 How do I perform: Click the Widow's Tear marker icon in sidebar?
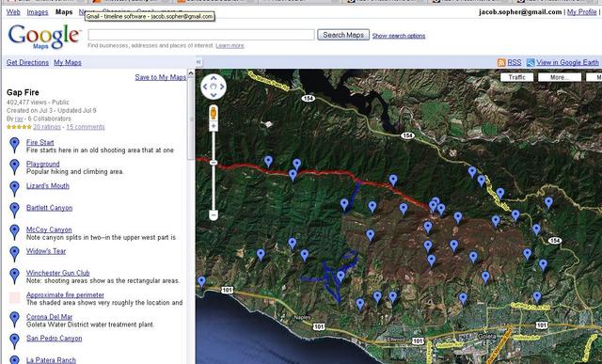(14, 254)
